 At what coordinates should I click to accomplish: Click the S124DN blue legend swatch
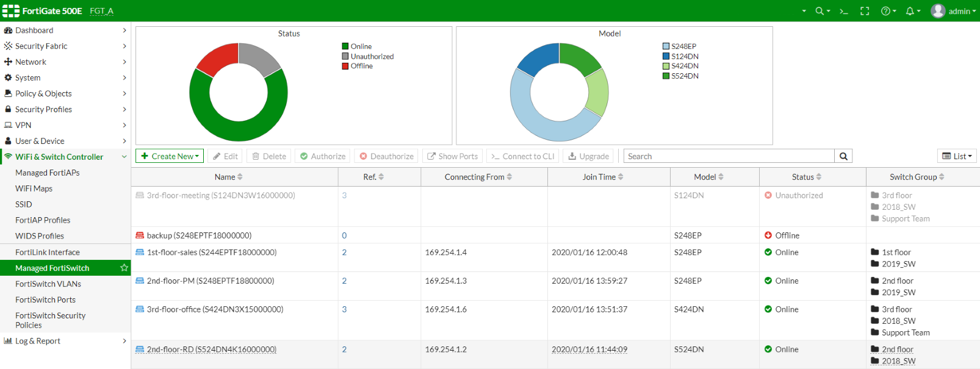click(666, 56)
